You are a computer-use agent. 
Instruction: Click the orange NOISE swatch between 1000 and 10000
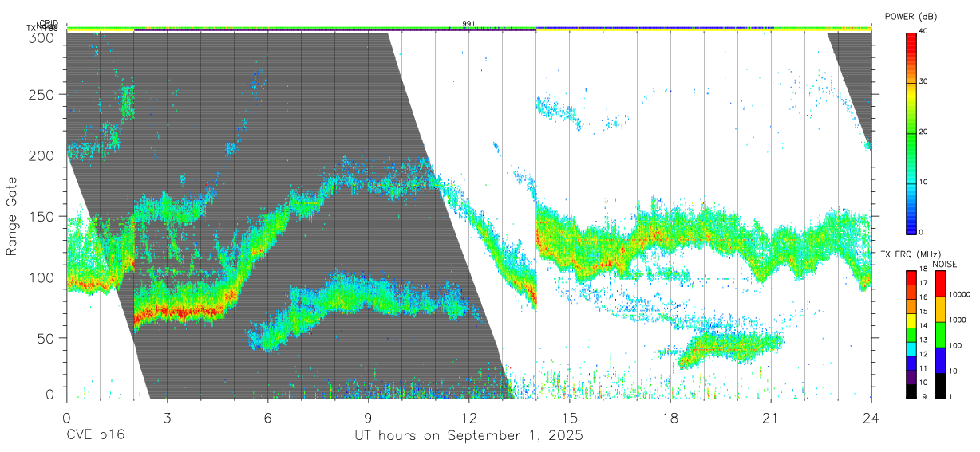(940, 309)
